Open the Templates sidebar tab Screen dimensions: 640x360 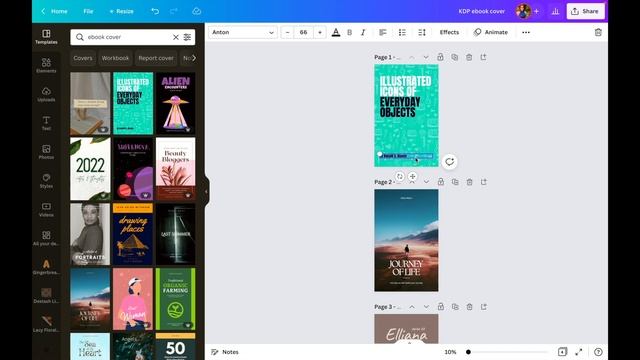[x=46, y=36]
